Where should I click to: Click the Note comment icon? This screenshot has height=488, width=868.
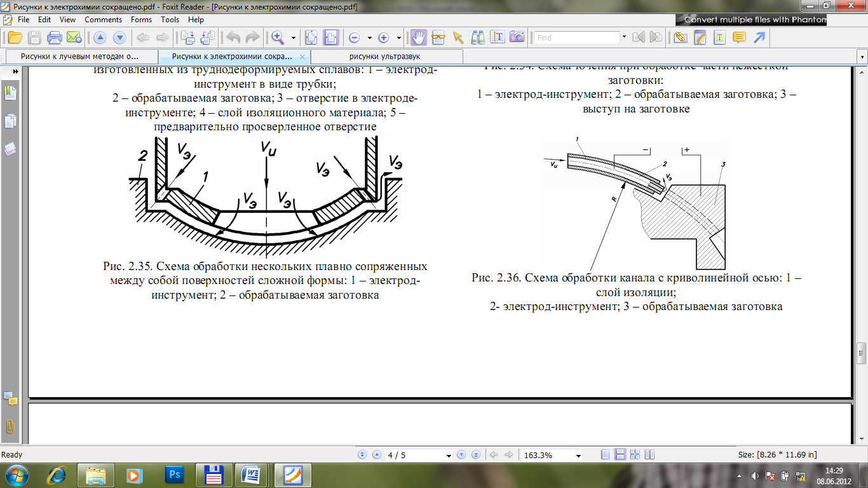pos(739,37)
